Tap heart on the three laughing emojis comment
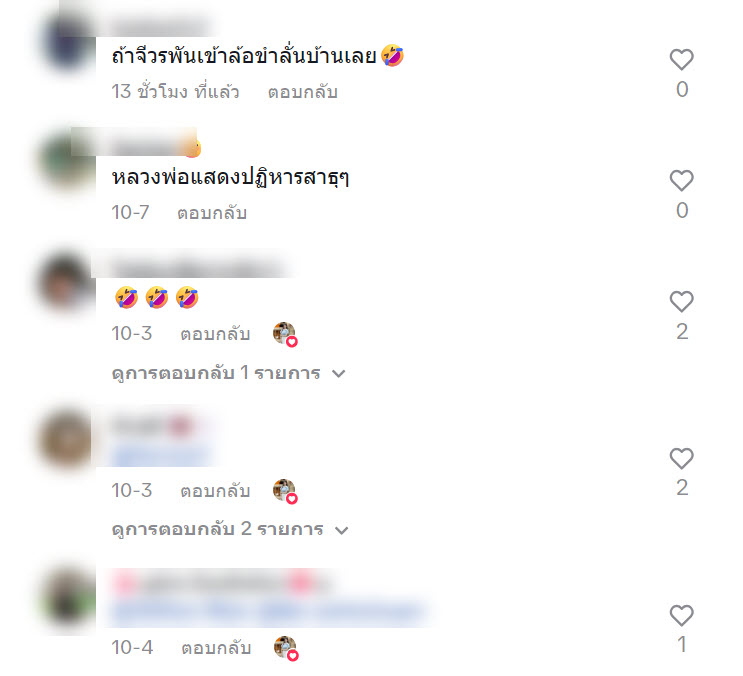The width and height of the screenshot is (743, 676). coord(681,302)
